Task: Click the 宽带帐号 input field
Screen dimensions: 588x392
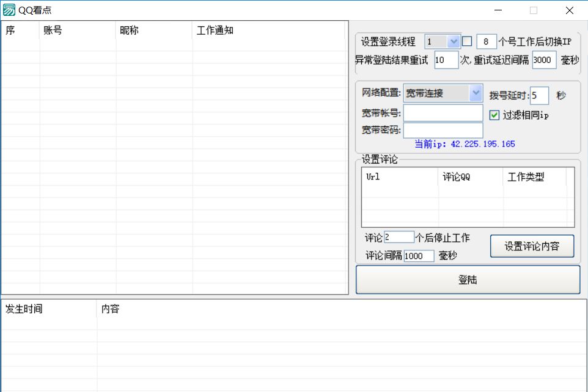Action: click(443, 113)
